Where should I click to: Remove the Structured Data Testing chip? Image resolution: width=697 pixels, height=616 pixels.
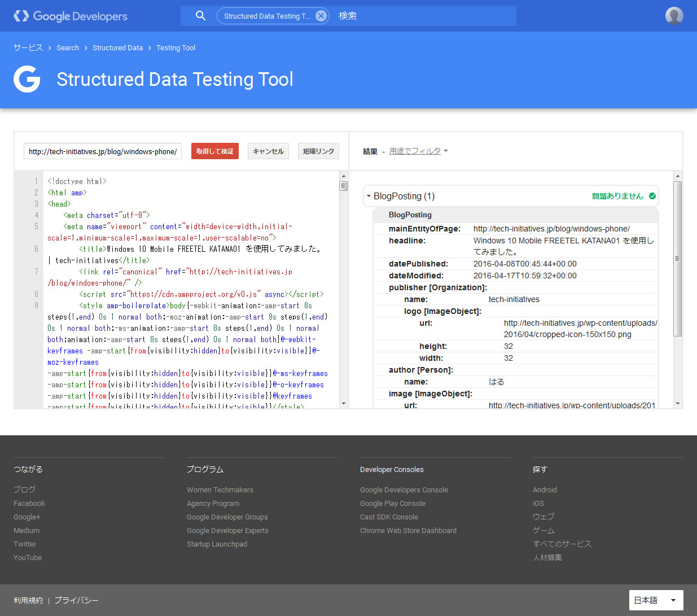coord(321,16)
